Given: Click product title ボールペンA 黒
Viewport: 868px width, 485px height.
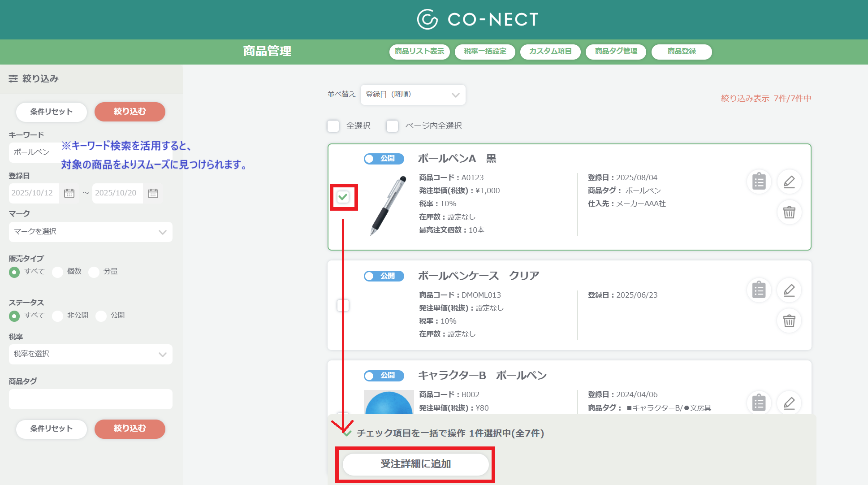Looking at the screenshot, I should click(x=457, y=159).
